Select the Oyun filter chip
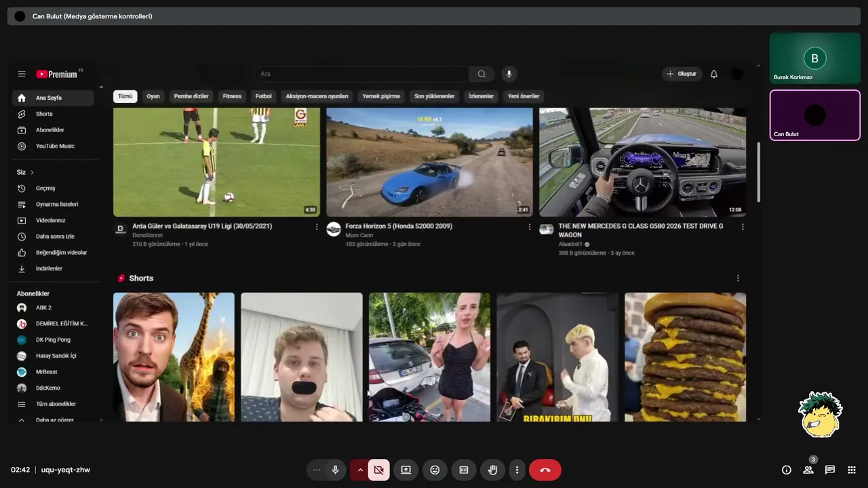868x488 pixels. click(153, 96)
